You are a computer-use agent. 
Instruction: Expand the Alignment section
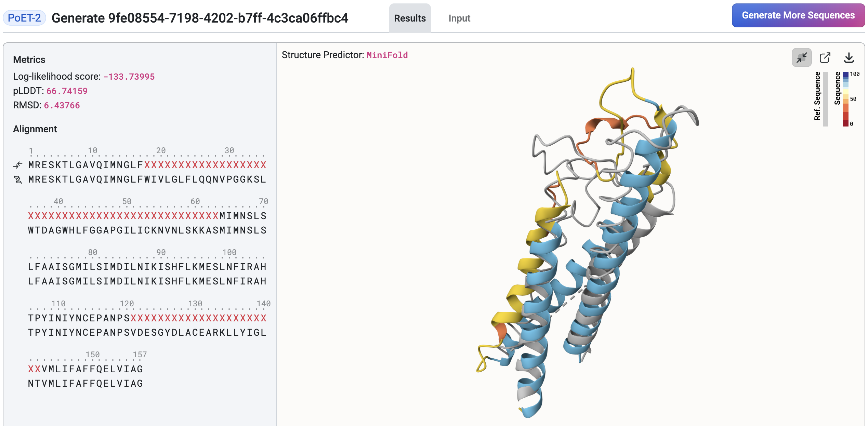click(35, 129)
